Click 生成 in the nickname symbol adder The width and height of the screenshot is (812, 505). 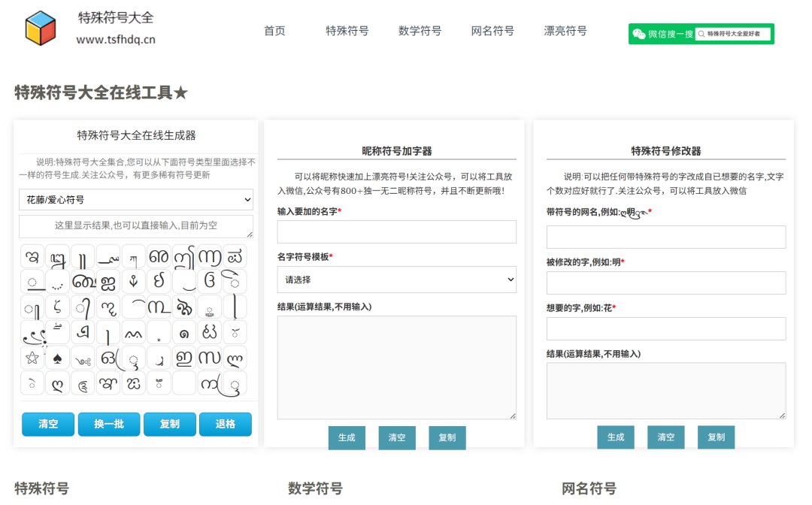tap(347, 437)
